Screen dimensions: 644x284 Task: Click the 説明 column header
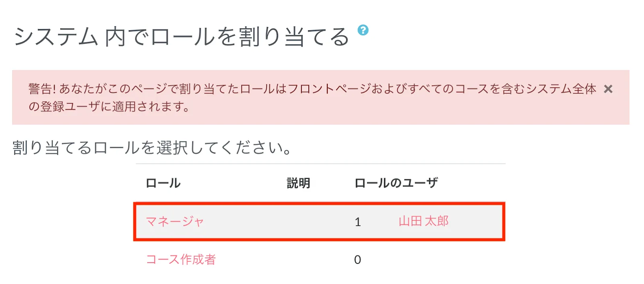click(298, 183)
